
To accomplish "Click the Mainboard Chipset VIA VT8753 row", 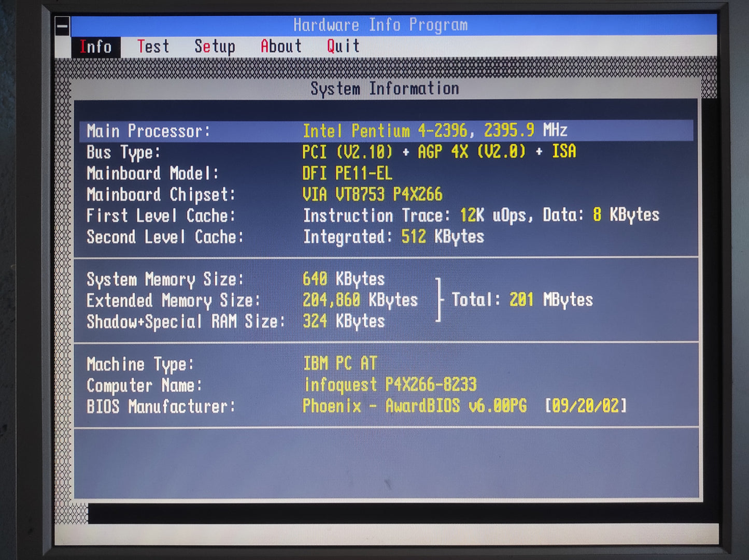I will click(372, 194).
